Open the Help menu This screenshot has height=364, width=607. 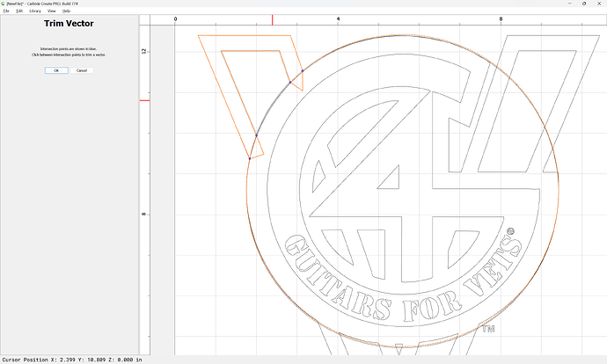(66, 11)
